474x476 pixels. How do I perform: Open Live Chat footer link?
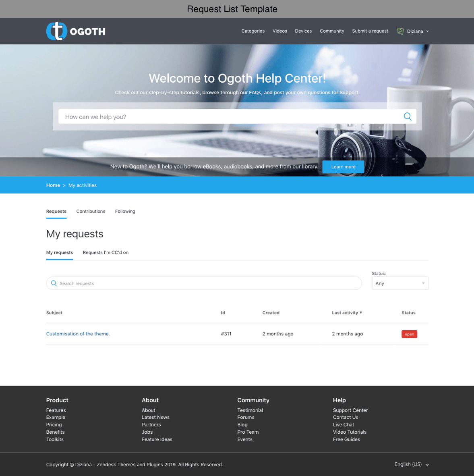(343, 424)
